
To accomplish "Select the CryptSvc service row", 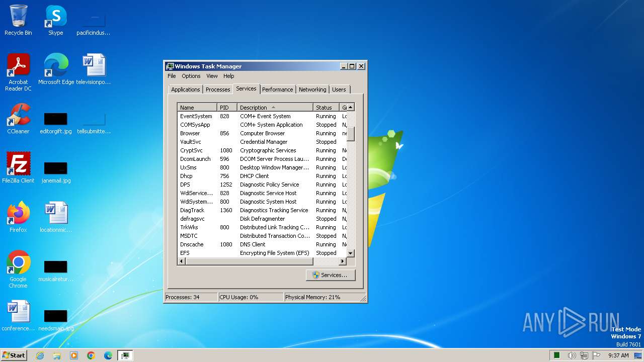I will point(262,150).
